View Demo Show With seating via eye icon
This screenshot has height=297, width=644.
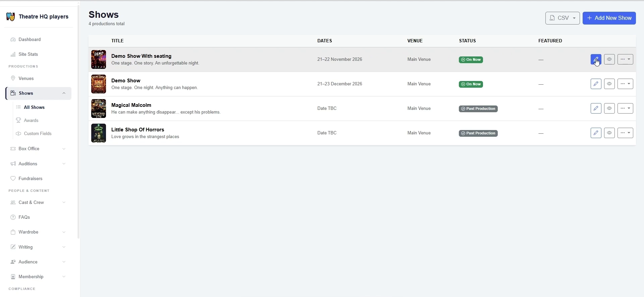[x=609, y=59]
